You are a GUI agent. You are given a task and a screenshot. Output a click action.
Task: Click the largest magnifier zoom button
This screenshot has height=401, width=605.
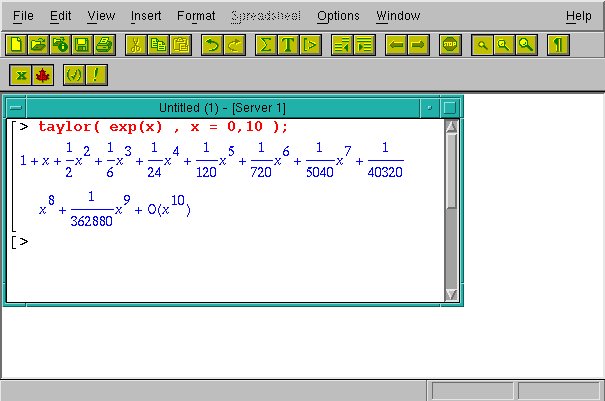click(x=525, y=45)
